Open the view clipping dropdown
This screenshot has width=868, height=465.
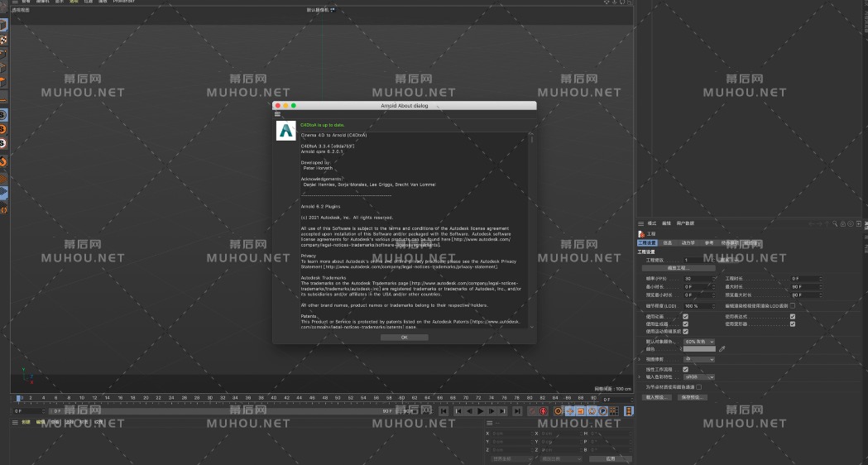(699, 359)
